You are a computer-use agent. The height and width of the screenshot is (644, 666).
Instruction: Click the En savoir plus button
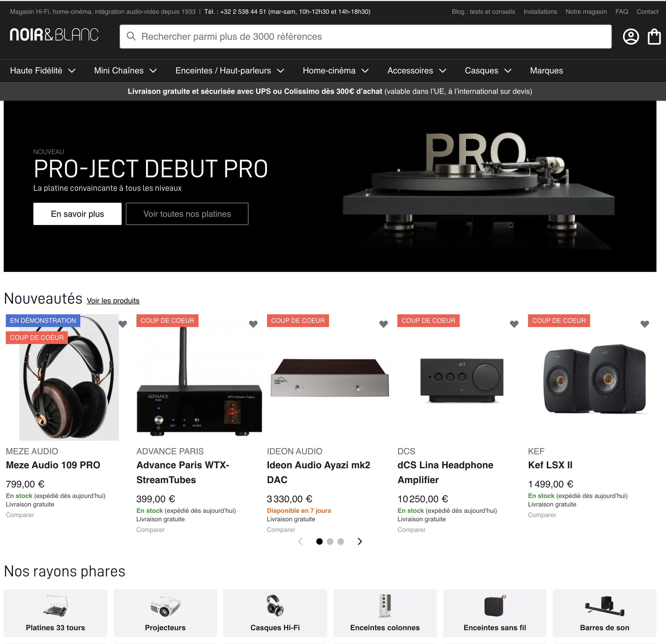77,214
